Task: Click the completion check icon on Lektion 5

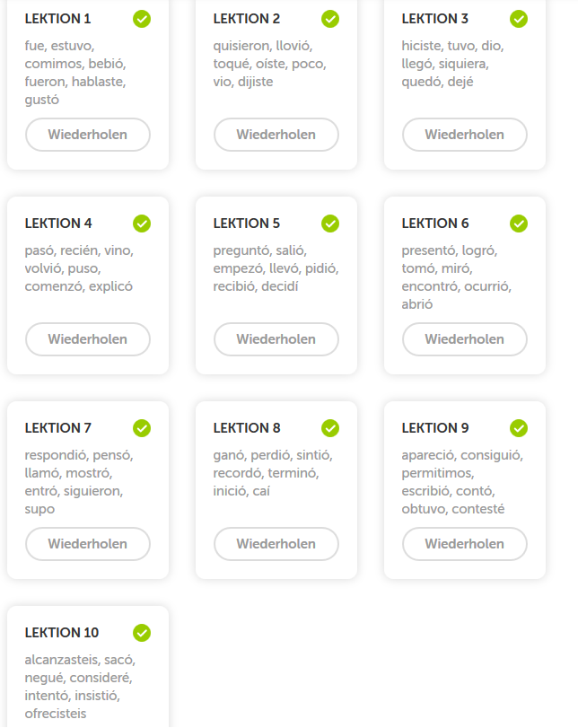Action: [x=330, y=224]
